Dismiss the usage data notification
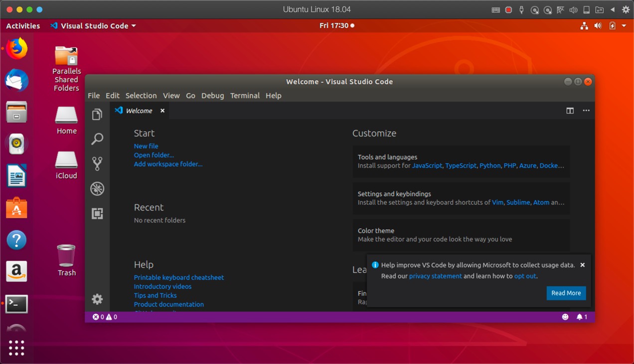634x364 pixels. tap(582, 265)
